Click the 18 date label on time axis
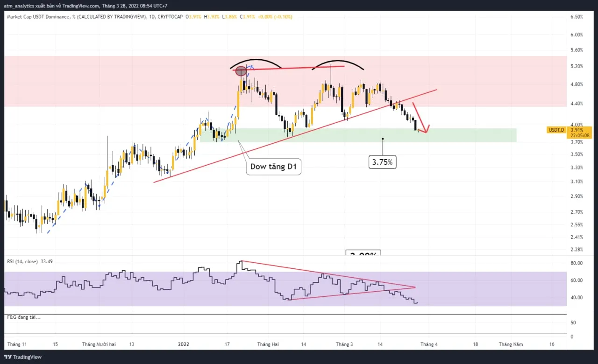 pos(475,344)
